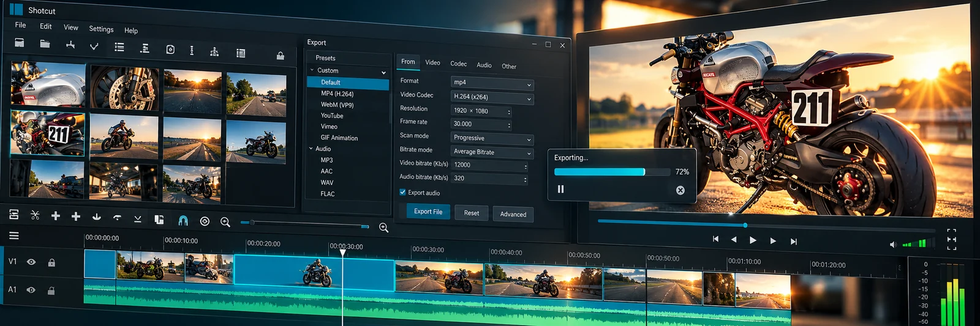The height and width of the screenshot is (326, 980).
Task: Click the zoom in magnifier right of the zoom slider
Action: click(383, 228)
